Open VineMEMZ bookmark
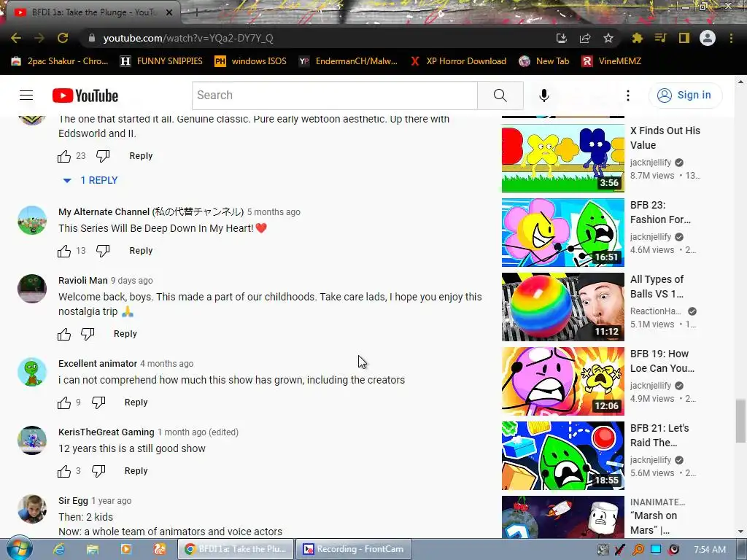 [611, 61]
